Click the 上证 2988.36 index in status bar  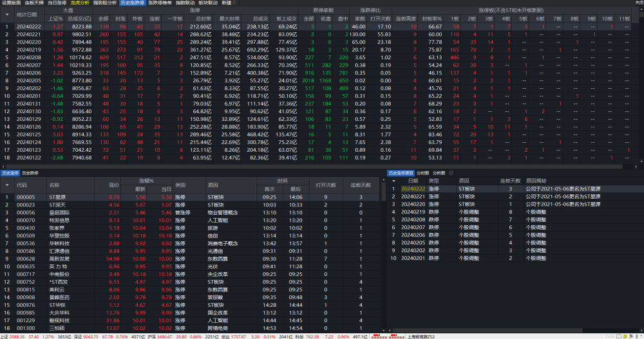tap(13, 336)
